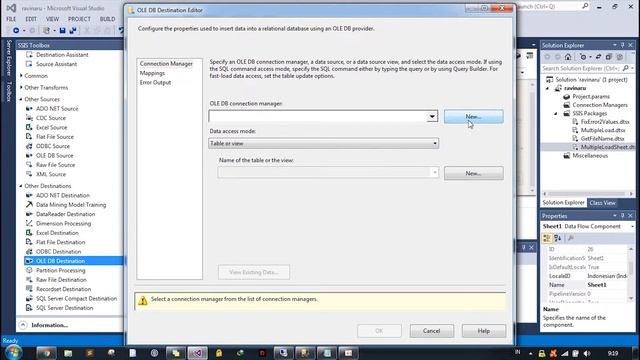Collapse the Other Destinations toolbox section
This screenshot has height=360, width=640.
(21, 186)
